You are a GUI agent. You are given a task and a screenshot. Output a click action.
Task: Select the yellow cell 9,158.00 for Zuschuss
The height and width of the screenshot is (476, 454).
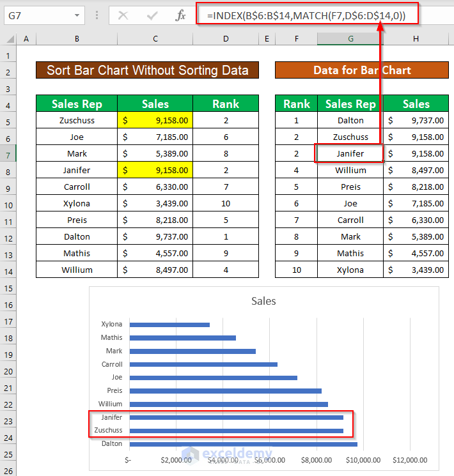point(155,120)
